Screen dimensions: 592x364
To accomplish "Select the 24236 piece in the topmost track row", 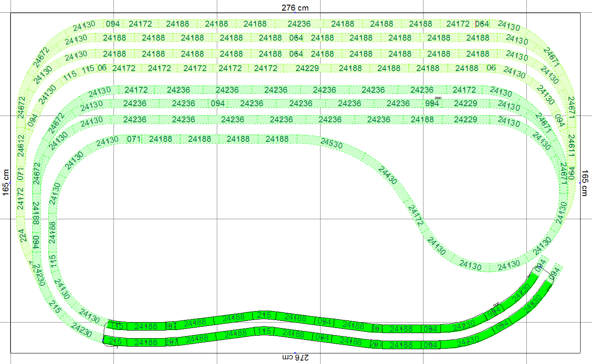I will pos(299,24).
